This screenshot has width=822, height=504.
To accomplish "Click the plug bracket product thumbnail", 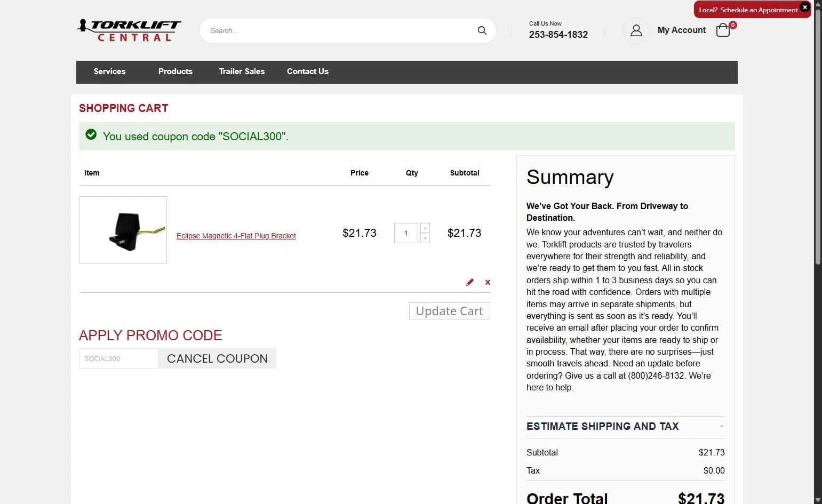I will [123, 230].
